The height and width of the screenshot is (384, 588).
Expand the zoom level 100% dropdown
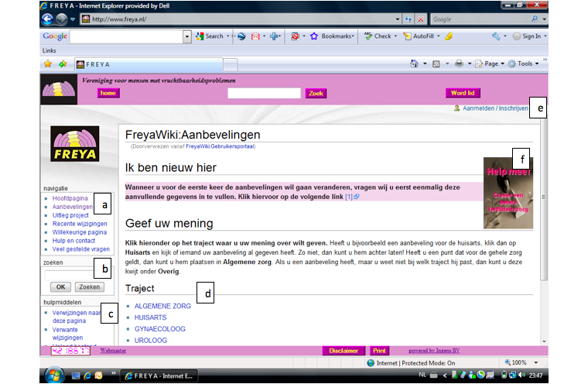pos(539,362)
